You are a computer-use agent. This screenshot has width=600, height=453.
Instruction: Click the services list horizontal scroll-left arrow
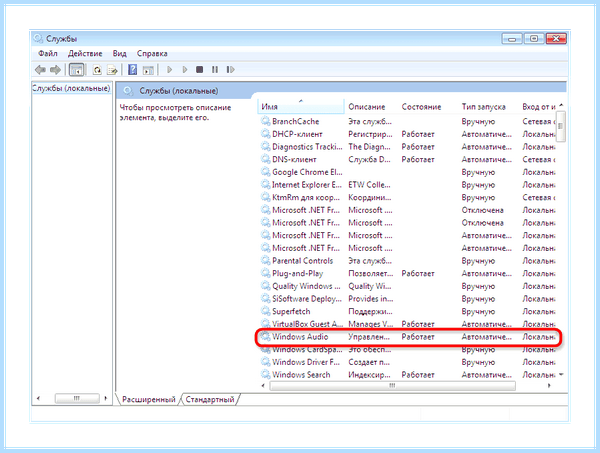tap(263, 386)
